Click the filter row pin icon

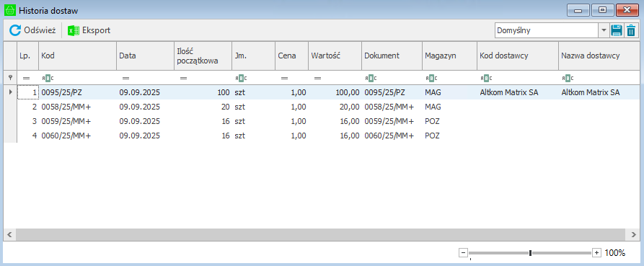[10, 78]
